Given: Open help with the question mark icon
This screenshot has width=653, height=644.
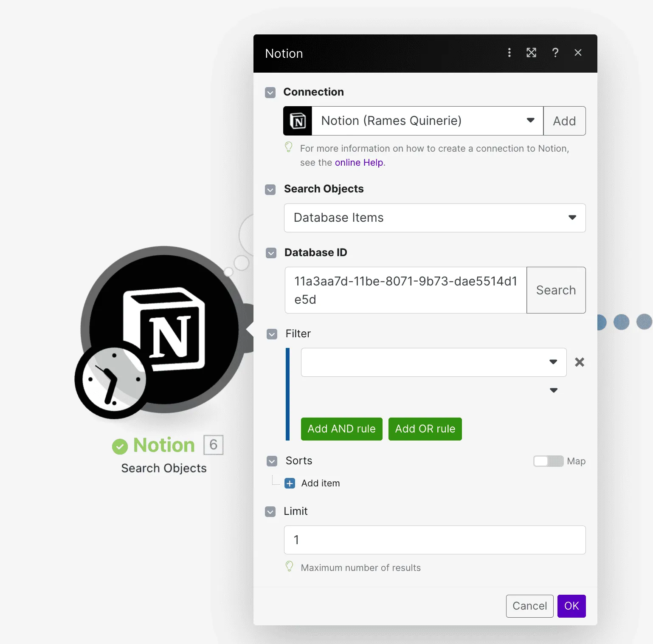Looking at the screenshot, I should [555, 53].
